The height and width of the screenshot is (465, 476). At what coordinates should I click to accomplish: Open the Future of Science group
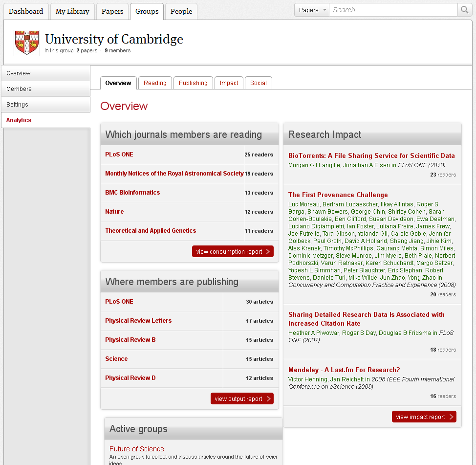137,449
